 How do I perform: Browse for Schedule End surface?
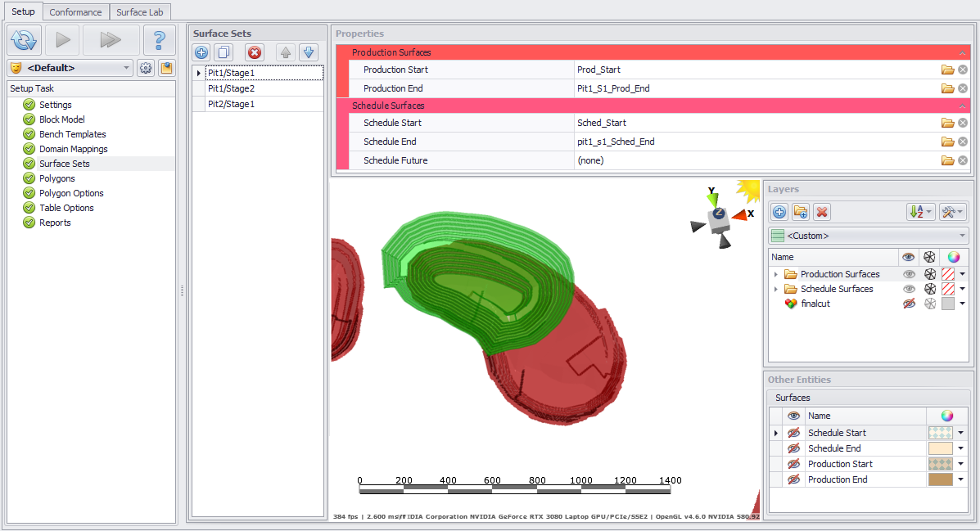pyautogui.click(x=947, y=142)
